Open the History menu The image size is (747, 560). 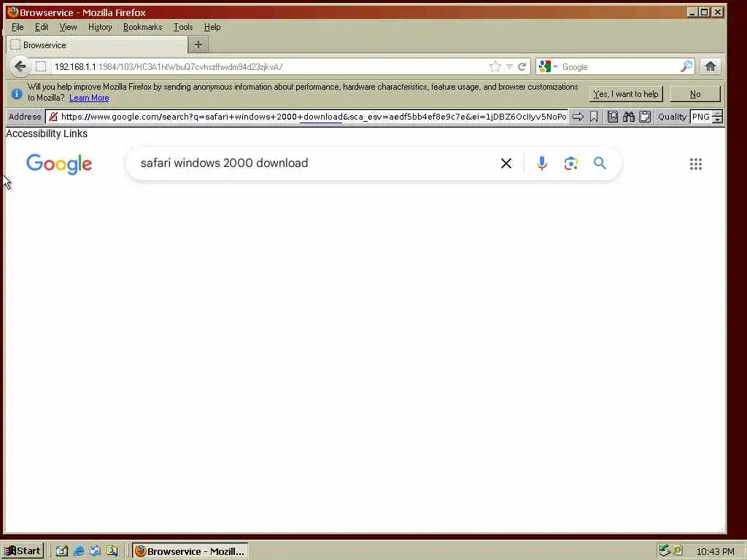(100, 27)
